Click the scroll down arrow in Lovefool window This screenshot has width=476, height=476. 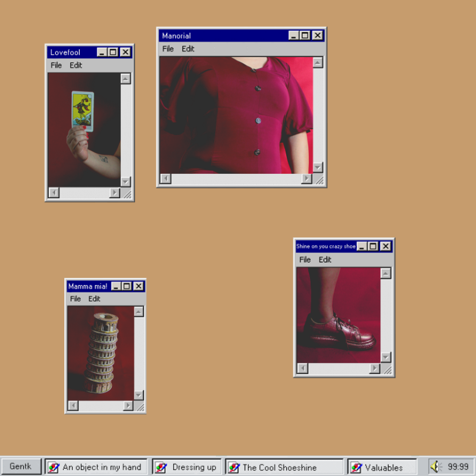tap(126, 181)
